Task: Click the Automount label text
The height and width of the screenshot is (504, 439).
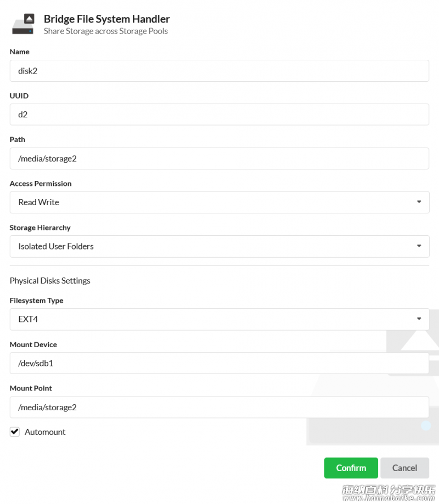Action: click(x=45, y=432)
